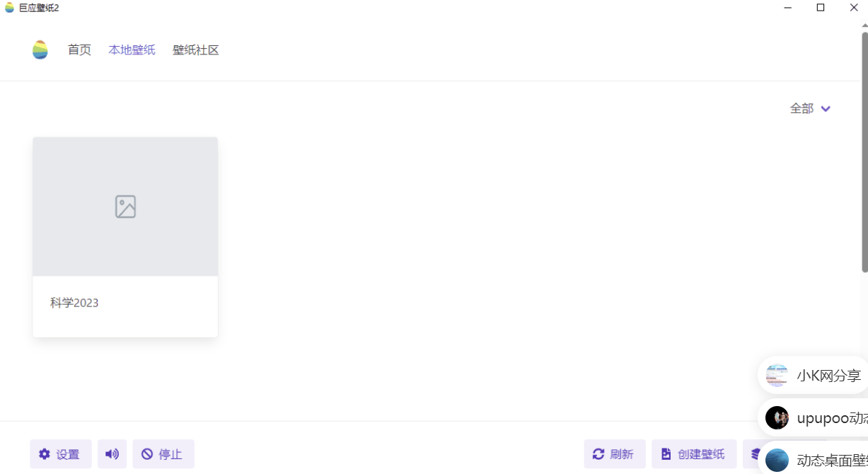Click the vertical scrollbar thumb
Viewport: 868px width, 474px height.
pyautogui.click(x=864, y=152)
